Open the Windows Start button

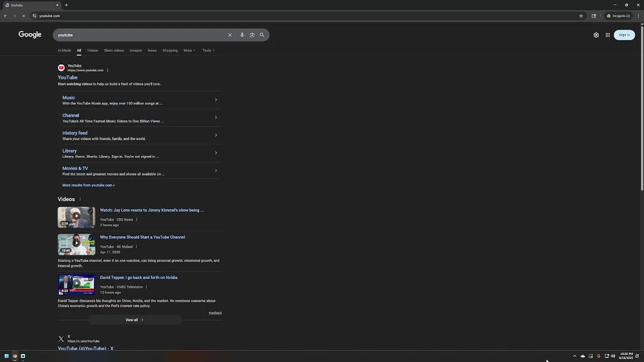pyautogui.click(x=7, y=356)
